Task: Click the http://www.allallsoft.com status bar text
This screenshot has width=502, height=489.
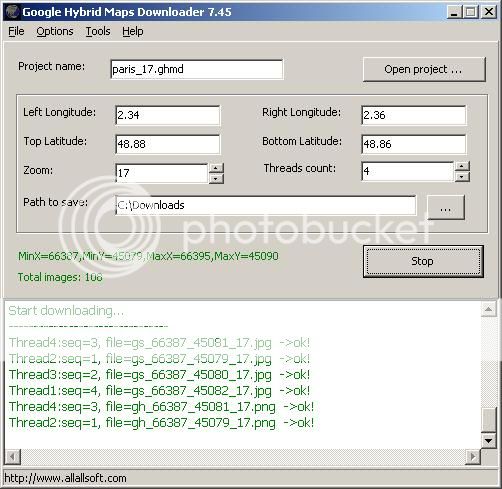Action: 65,478
